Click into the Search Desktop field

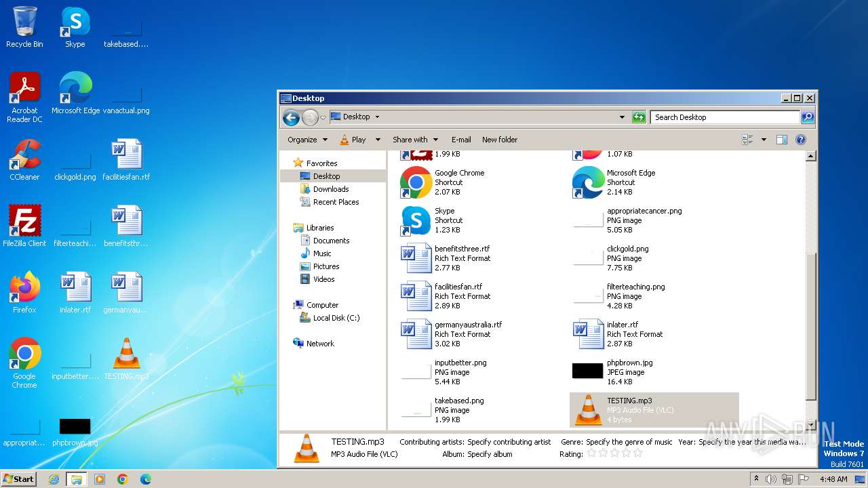(x=725, y=117)
